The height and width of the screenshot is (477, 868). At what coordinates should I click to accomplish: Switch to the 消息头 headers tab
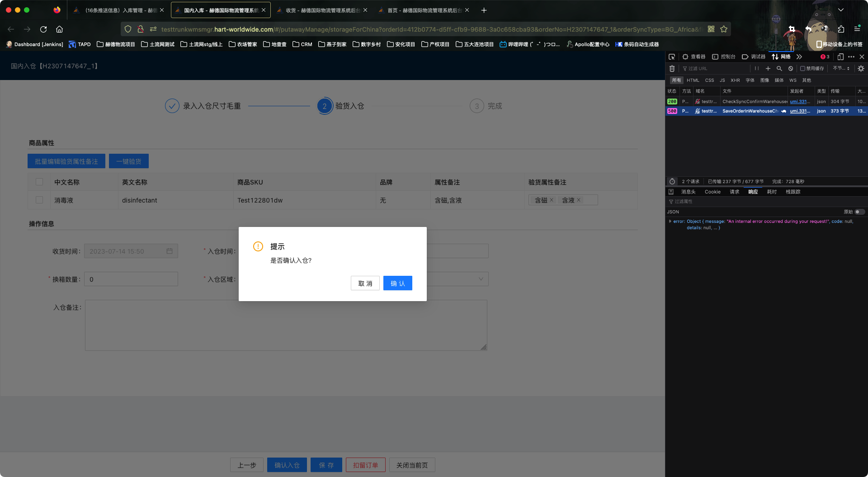coord(688,192)
